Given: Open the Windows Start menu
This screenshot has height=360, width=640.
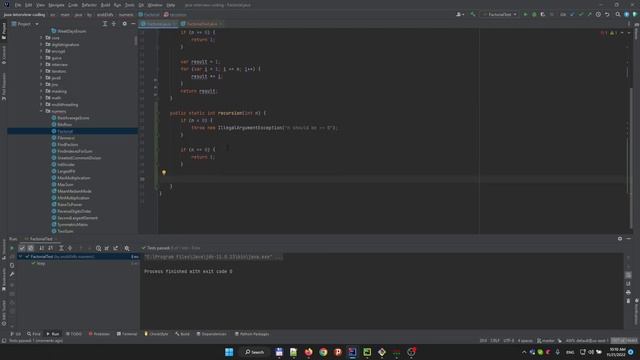Looking at the screenshot, I should (x=229, y=352).
